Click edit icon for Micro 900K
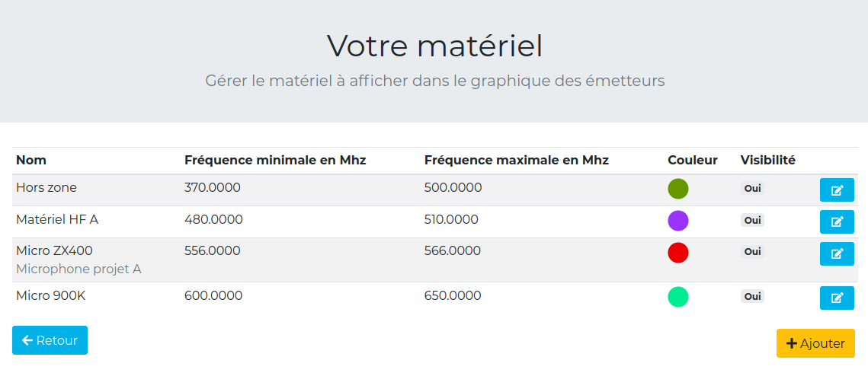 (837, 298)
